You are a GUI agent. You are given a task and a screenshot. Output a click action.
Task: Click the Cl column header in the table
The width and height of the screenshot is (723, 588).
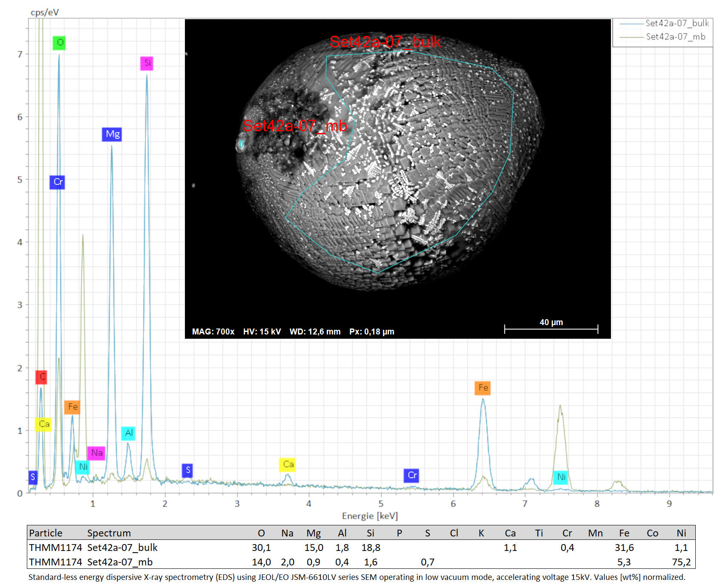click(x=454, y=533)
